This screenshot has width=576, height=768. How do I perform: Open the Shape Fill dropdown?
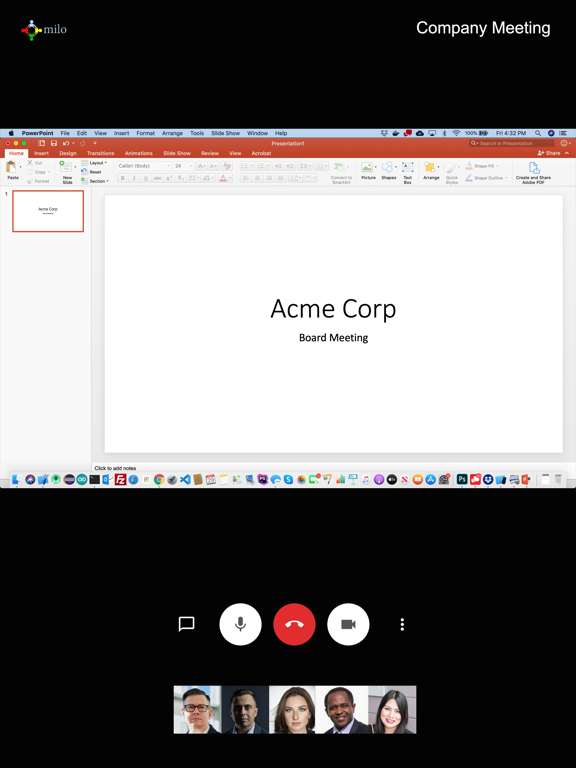coord(482,166)
